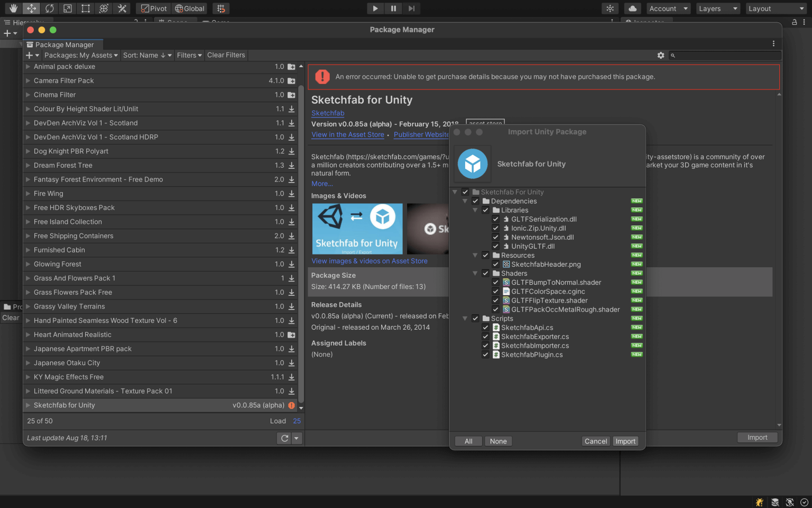Select the Move tool
The height and width of the screenshot is (508, 812).
pos(32,8)
